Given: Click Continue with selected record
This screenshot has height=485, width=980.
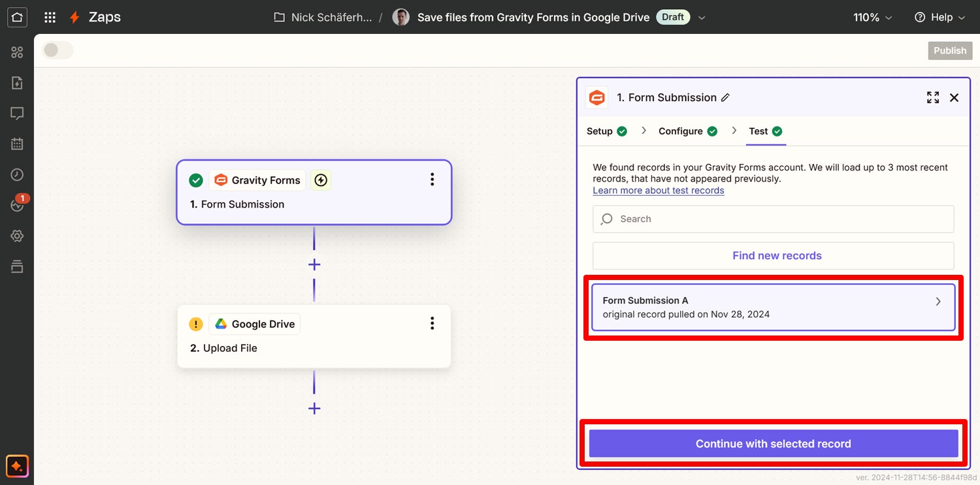Looking at the screenshot, I should pos(774,444).
